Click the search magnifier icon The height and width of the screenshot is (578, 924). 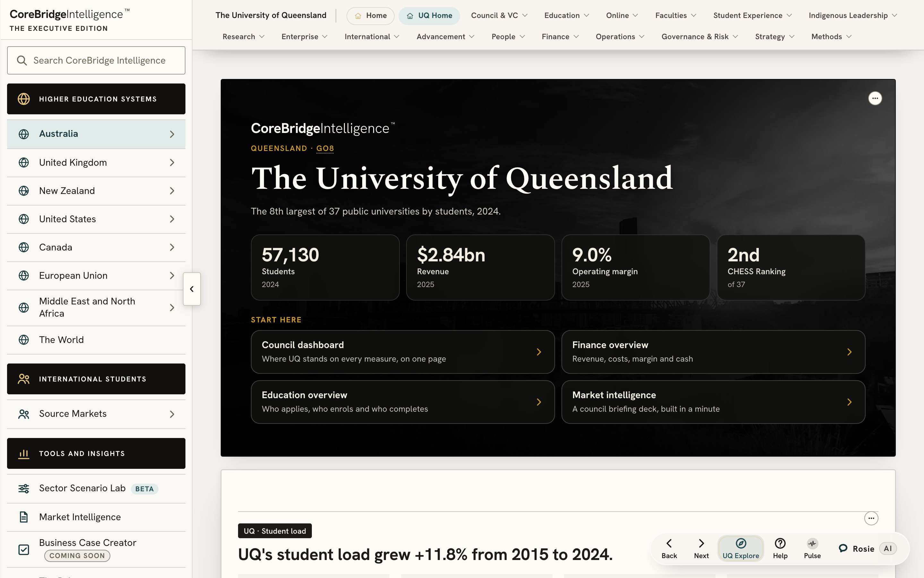click(x=22, y=60)
